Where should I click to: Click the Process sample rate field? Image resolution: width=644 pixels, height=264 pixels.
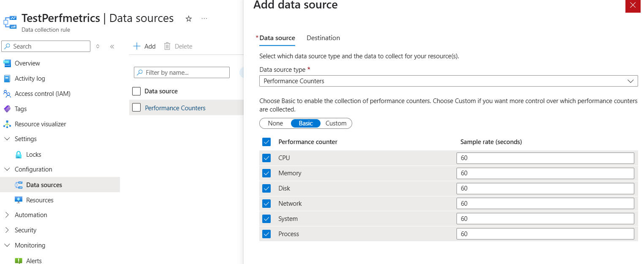545,234
